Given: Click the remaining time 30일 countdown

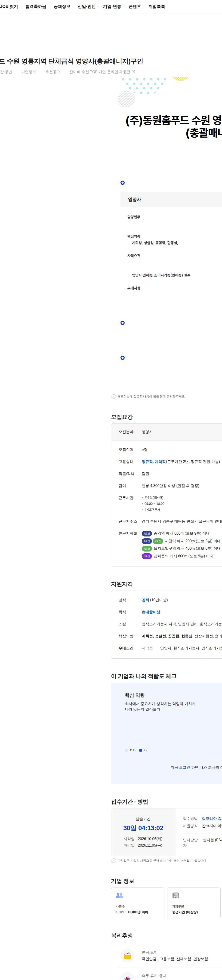Looking at the screenshot, I should pyautogui.click(x=143, y=828).
